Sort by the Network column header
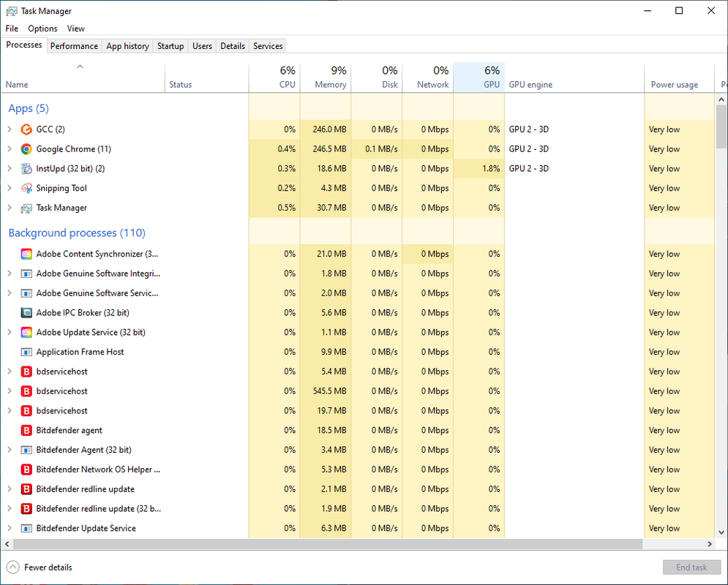 427,78
